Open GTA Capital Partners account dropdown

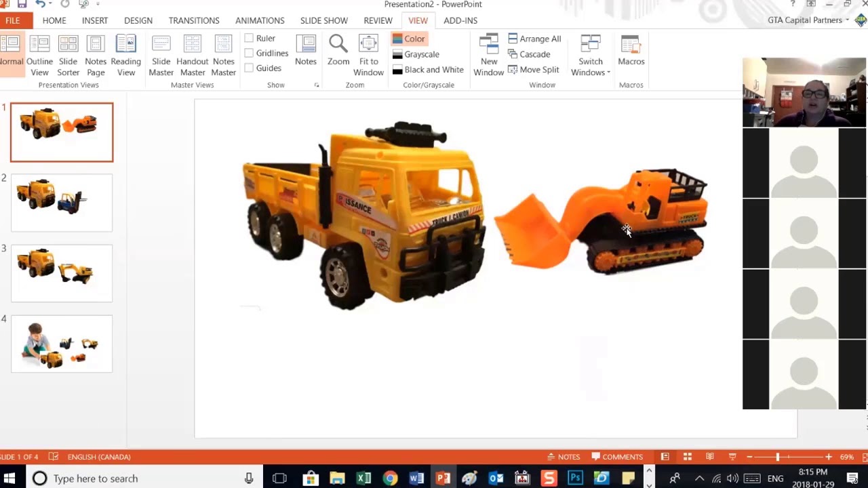[x=808, y=20]
